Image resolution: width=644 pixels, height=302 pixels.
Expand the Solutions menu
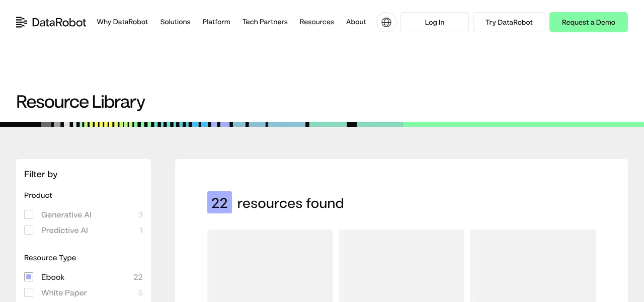[x=175, y=22]
